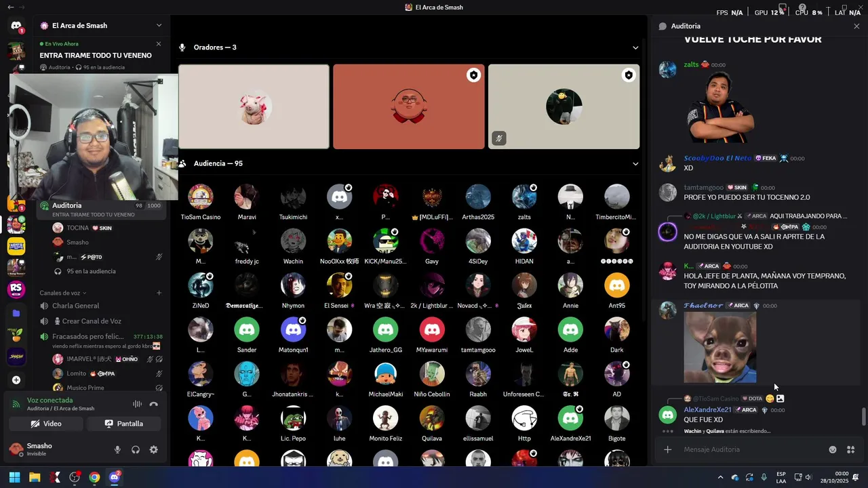Image resolution: width=868 pixels, height=488 pixels.
Task: Click 95 en la audiencia row
Action: pyautogui.click(x=91, y=271)
